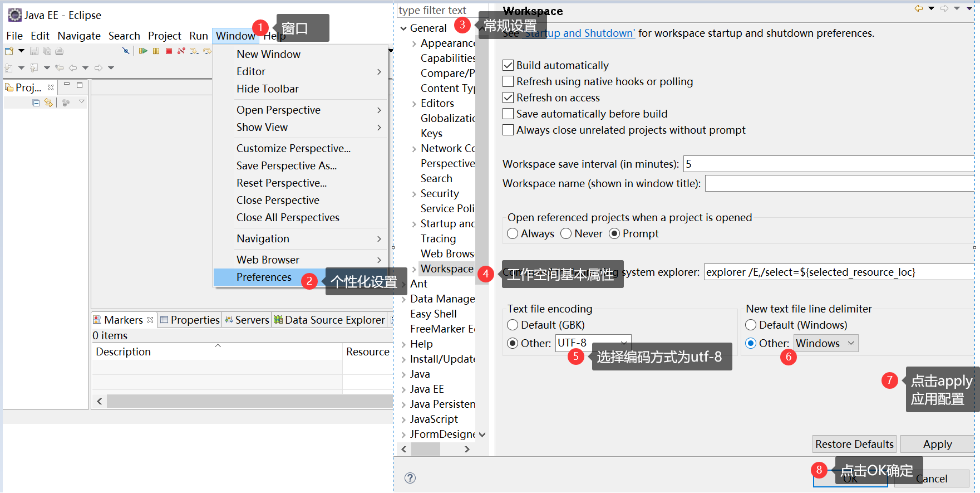Viewport: 980px width, 493px height.
Task: Select the Never radio button
Action: 566,233
